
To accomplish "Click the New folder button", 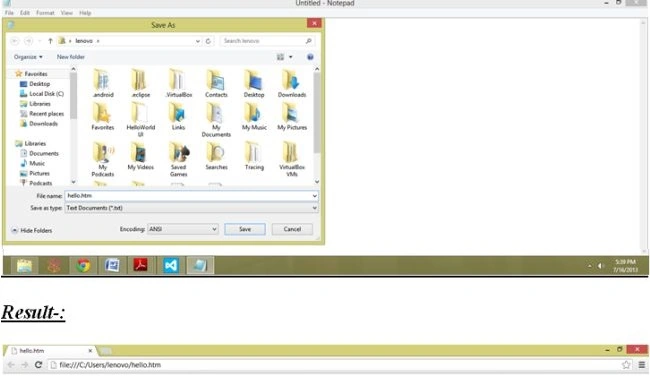I will point(70,57).
